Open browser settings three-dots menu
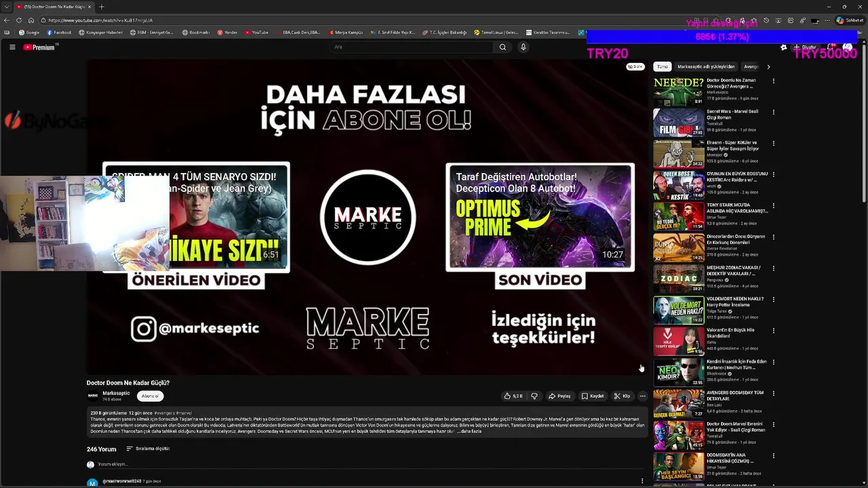Screen dimensions: 868x488 pyautogui.click(x=827, y=20)
